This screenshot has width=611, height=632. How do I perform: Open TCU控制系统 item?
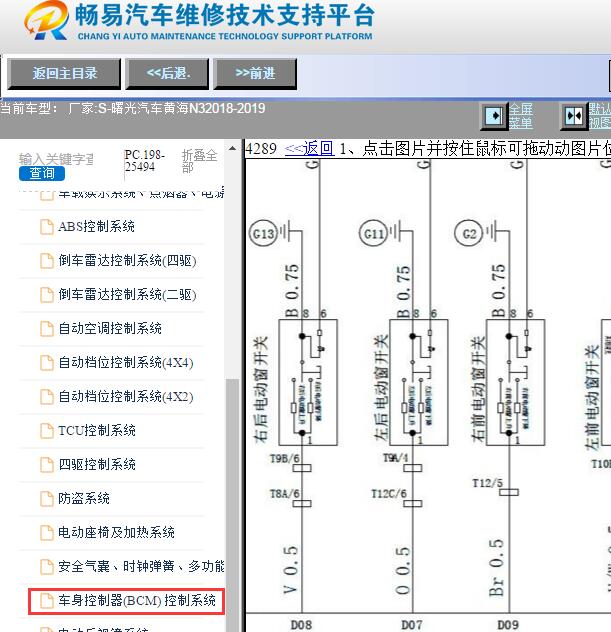tap(97, 430)
